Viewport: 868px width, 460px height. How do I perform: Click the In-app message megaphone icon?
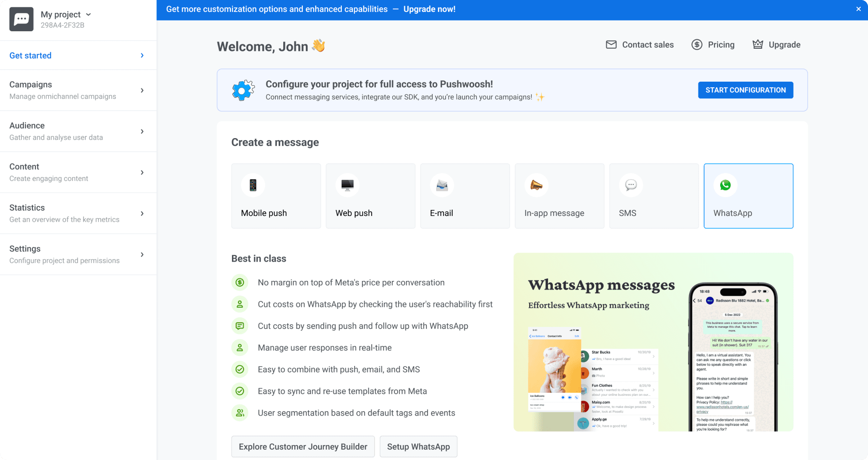click(x=536, y=185)
